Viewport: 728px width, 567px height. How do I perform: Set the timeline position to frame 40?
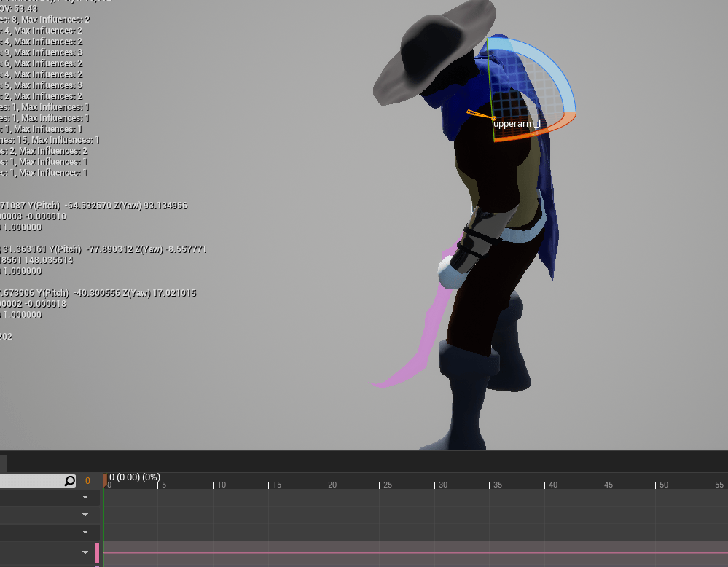point(546,485)
